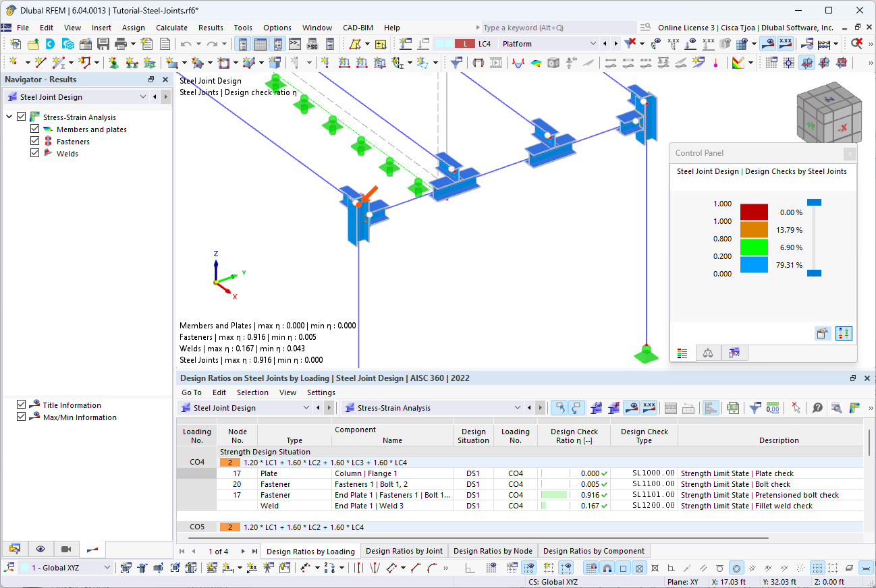Open the Results menu
The height and width of the screenshot is (588, 876).
(211, 28)
